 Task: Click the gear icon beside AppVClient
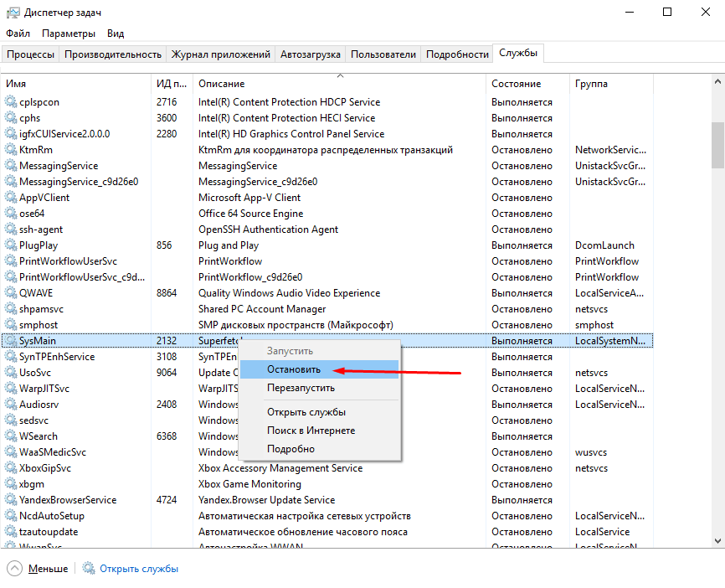click(10, 197)
